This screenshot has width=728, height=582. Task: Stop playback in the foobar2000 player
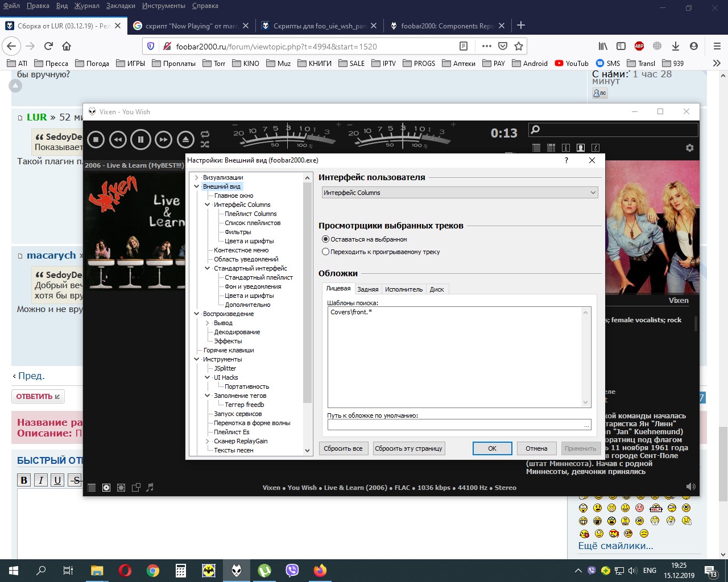pyautogui.click(x=96, y=139)
